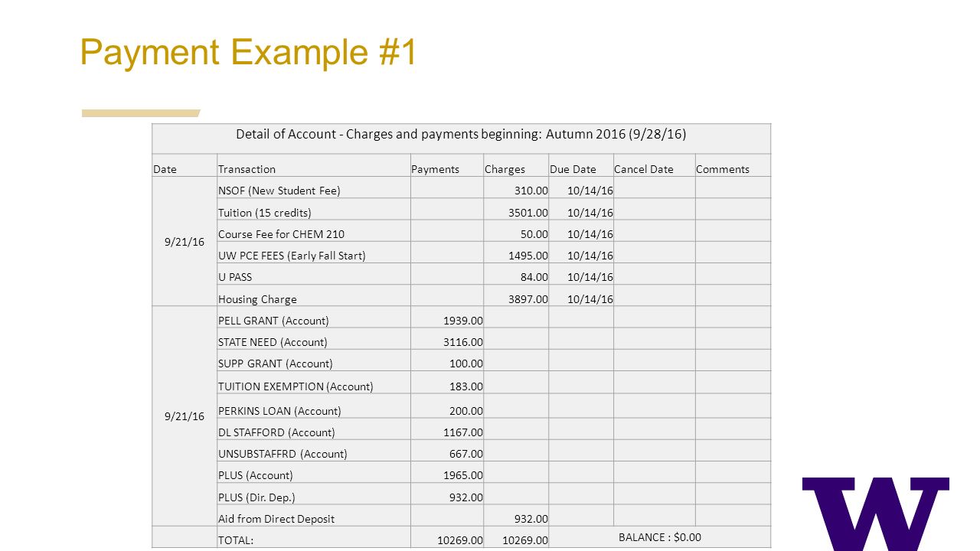The image size is (980, 551).
Task: Select 'STATE NEED (Account)' row
Action: (x=273, y=342)
